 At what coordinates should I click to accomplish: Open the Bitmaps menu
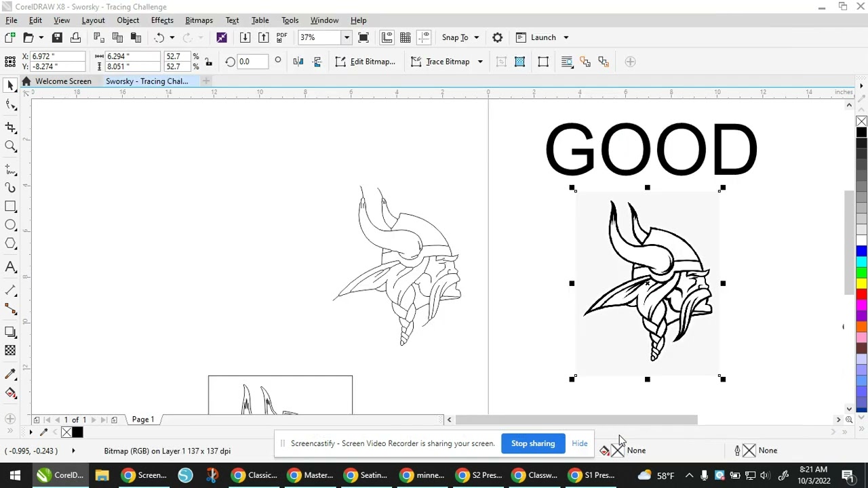199,20
